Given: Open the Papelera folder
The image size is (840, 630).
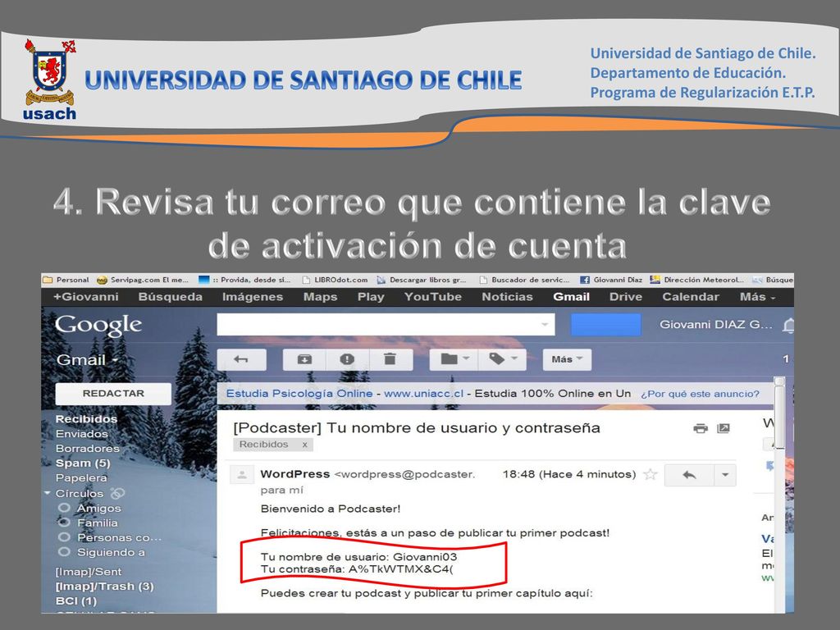Looking at the screenshot, I should click(81, 478).
